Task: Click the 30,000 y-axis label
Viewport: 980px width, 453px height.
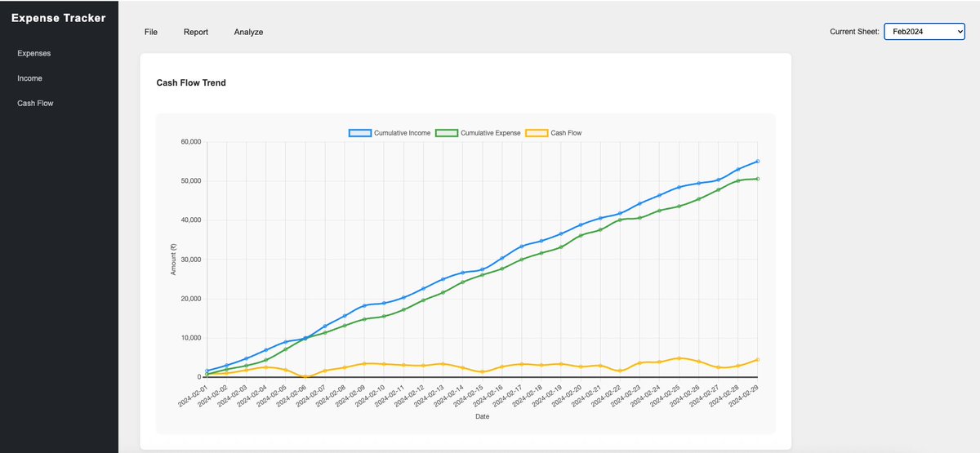Action: pyautogui.click(x=190, y=260)
